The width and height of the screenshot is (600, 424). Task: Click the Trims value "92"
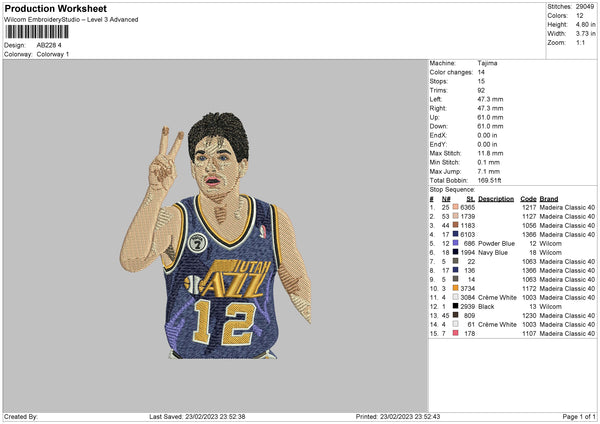click(x=481, y=90)
